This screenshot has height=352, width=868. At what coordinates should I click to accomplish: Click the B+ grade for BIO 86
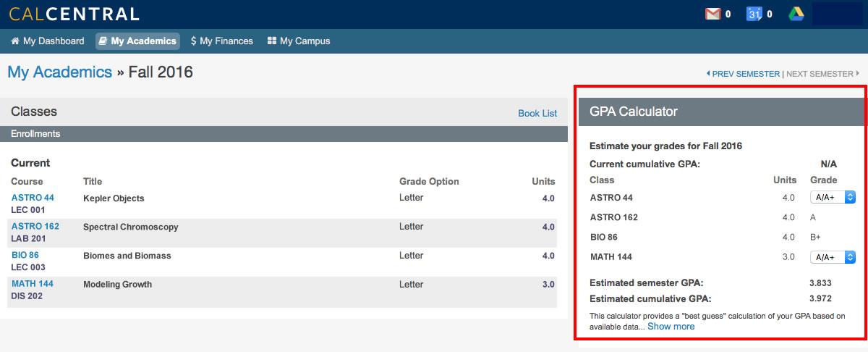(x=816, y=237)
